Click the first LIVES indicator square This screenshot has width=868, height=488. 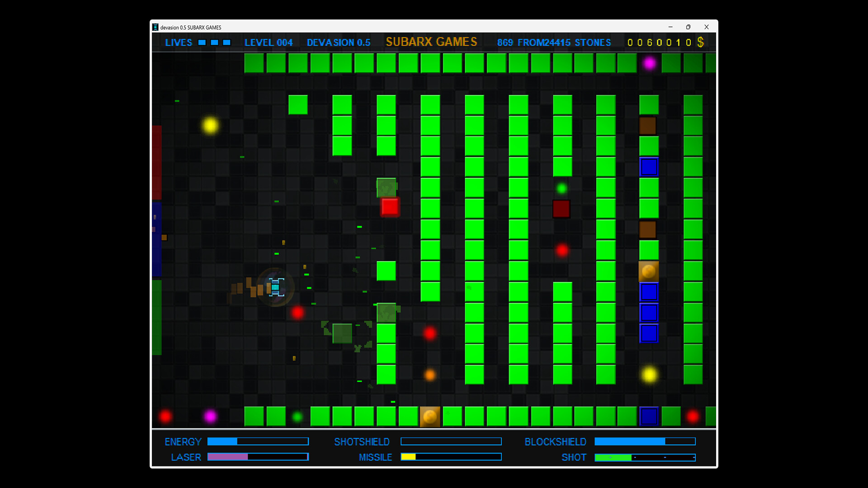click(x=201, y=42)
